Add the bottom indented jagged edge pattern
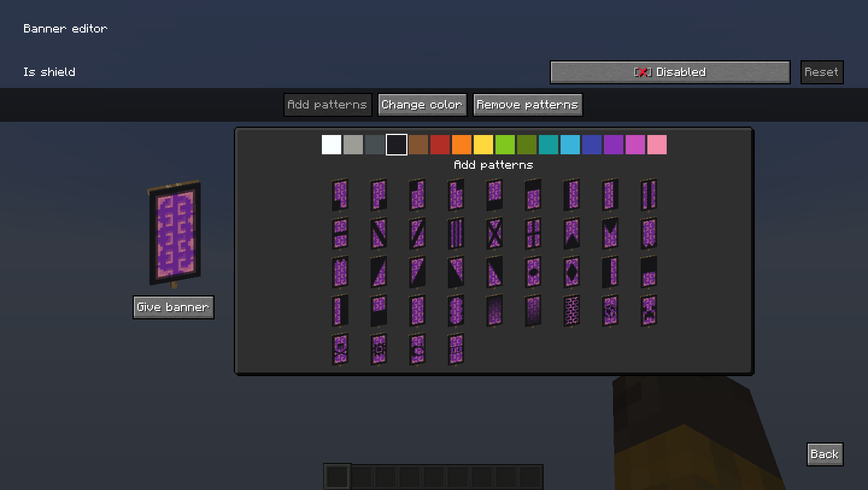Image resolution: width=868 pixels, height=490 pixels. pyautogui.click(x=649, y=233)
